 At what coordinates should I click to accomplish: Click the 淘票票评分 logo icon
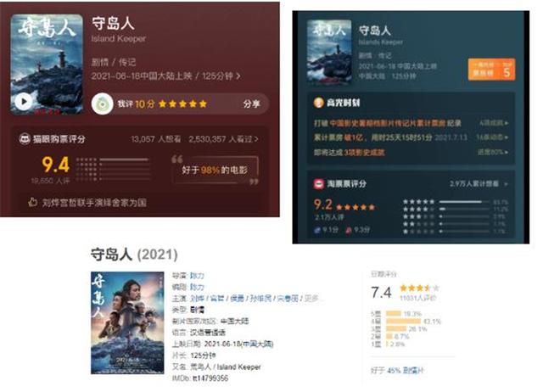pos(319,184)
